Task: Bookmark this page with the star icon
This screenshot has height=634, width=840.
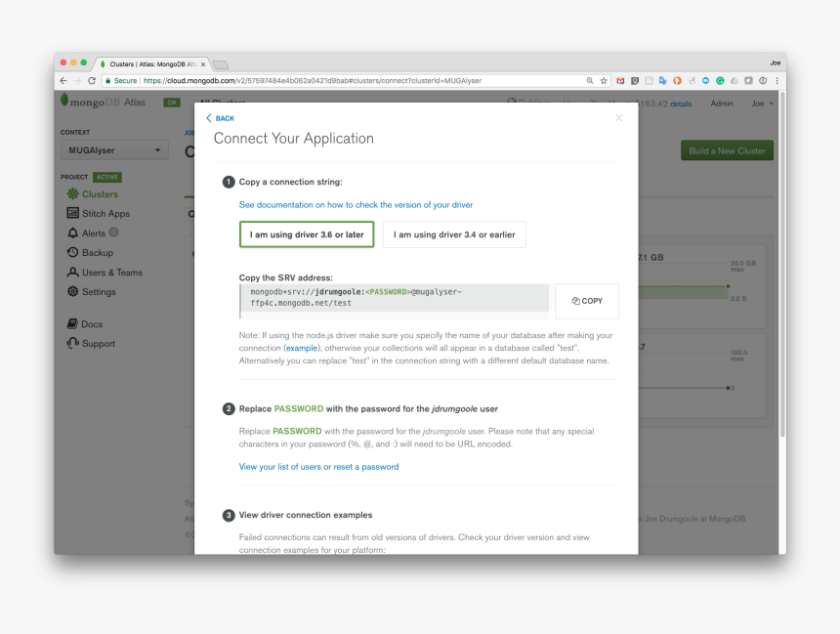Action: coord(604,81)
